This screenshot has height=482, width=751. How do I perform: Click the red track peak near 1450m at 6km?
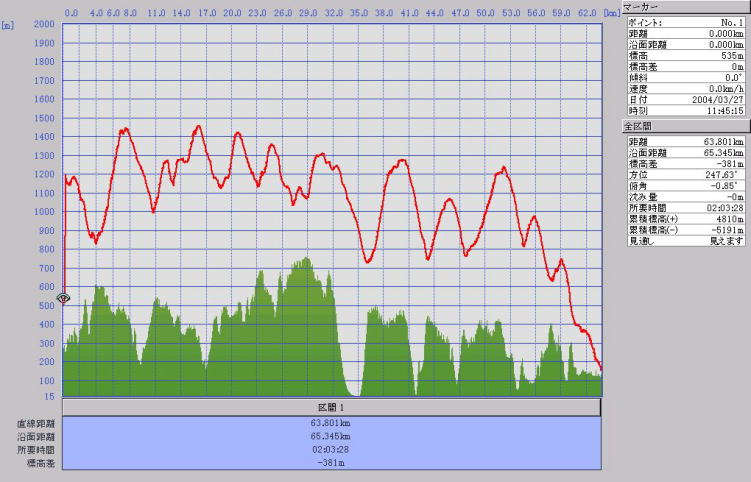pos(125,129)
